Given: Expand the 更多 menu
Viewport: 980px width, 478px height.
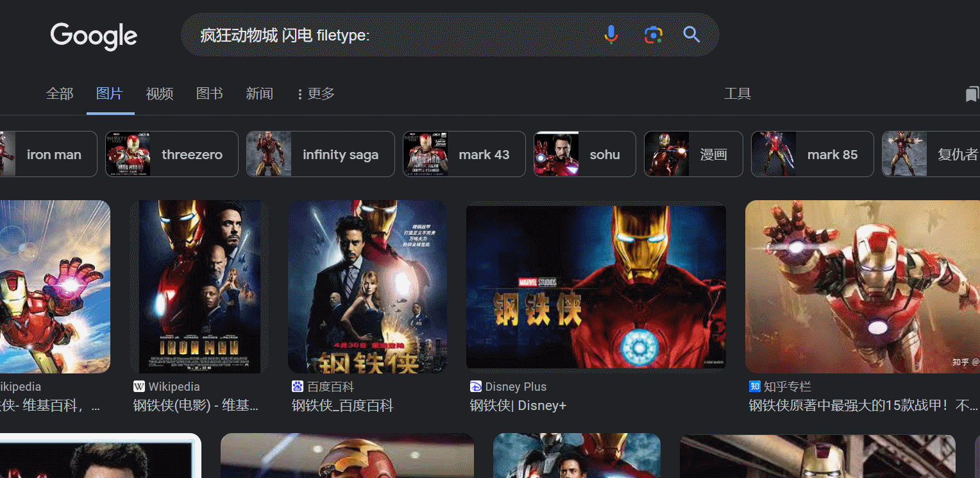Looking at the screenshot, I should pyautogui.click(x=316, y=94).
